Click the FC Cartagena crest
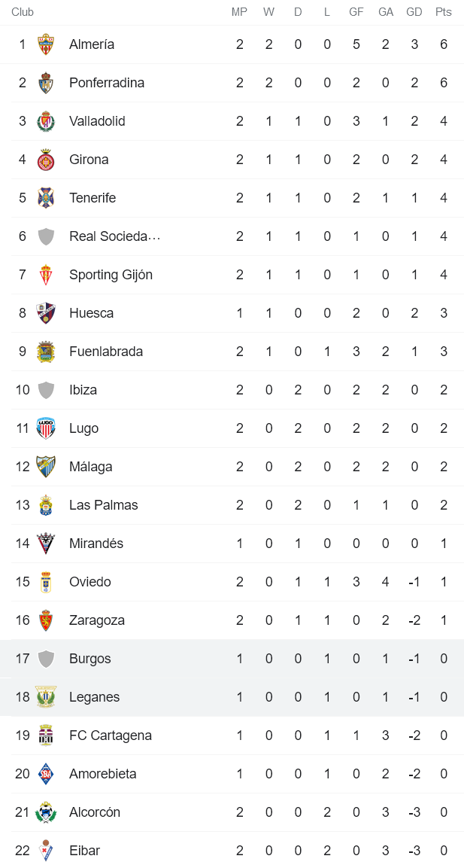This screenshot has height=868, width=464. pos(47,735)
